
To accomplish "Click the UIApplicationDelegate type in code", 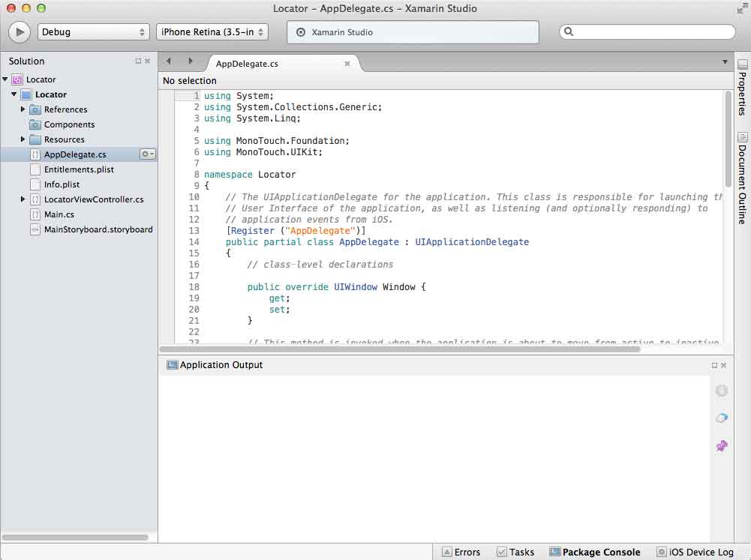I will click(x=472, y=241).
